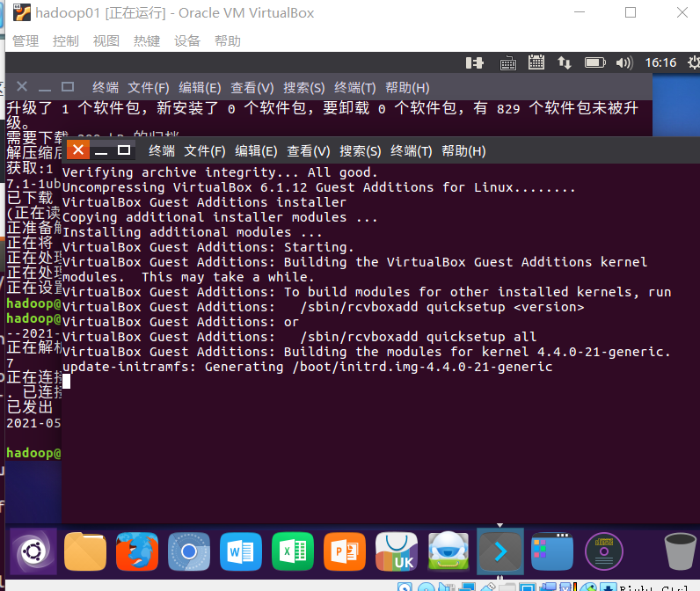Screen dimensions: 700x591
Task: Click the 'Uncompressing VirtualBox 6.1.12 Guest Additions' line
Action: [318, 187]
